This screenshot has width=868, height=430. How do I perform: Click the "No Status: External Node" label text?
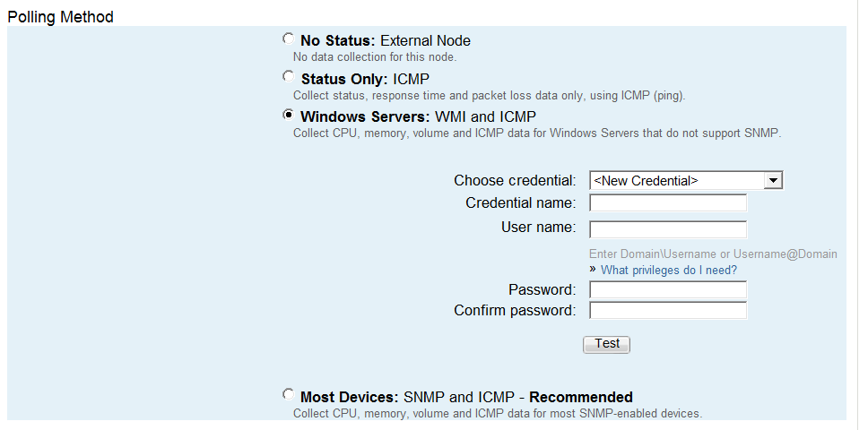[386, 40]
